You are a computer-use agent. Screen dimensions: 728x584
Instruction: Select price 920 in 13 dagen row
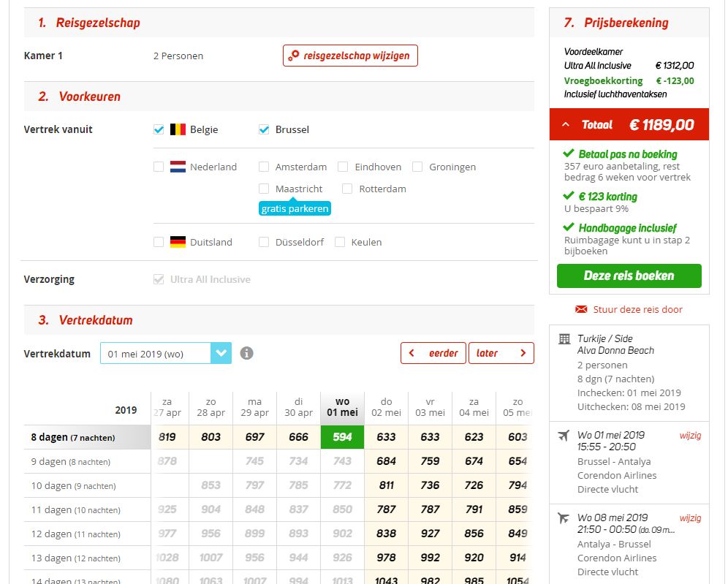click(474, 558)
